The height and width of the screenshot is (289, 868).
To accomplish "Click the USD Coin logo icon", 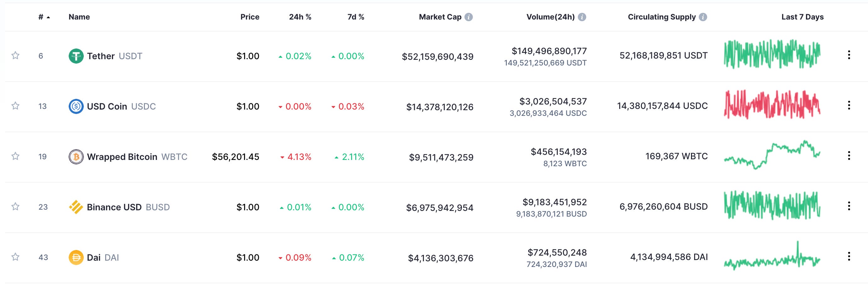I will tap(76, 106).
